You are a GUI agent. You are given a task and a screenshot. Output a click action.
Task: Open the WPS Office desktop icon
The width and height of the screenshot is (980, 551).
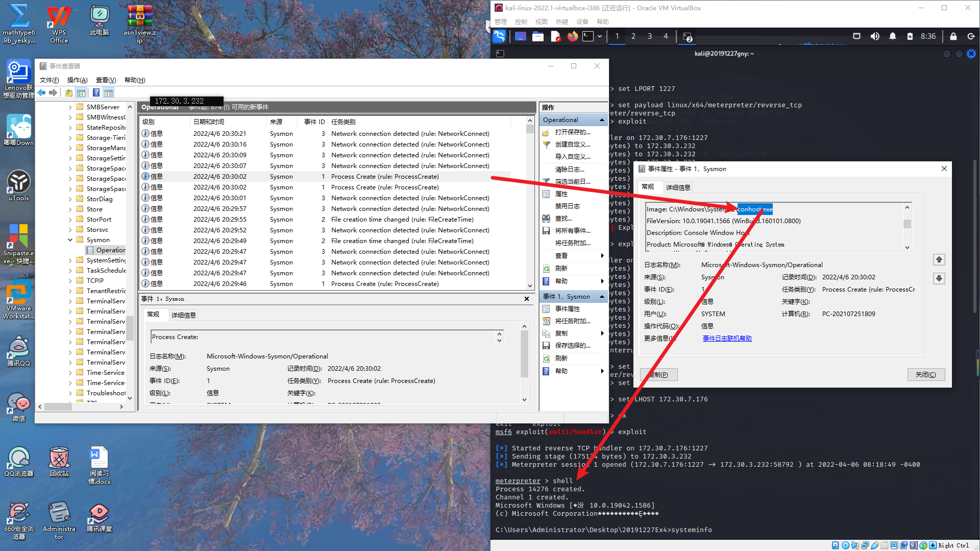(x=59, y=25)
